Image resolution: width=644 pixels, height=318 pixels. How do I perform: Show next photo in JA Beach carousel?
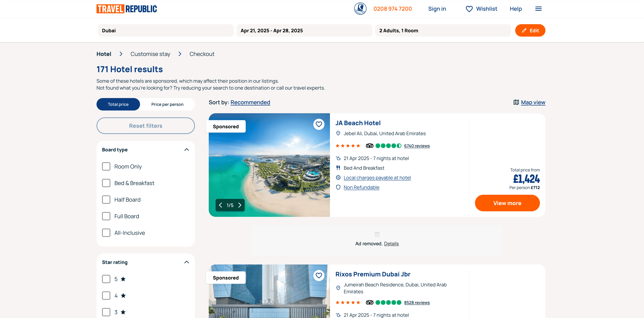pyautogui.click(x=240, y=205)
